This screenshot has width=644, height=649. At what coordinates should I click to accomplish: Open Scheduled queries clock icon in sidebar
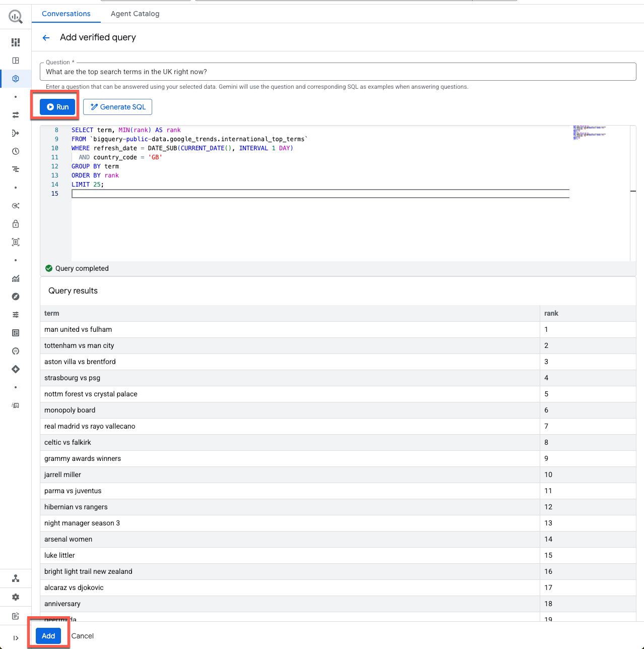[16, 151]
